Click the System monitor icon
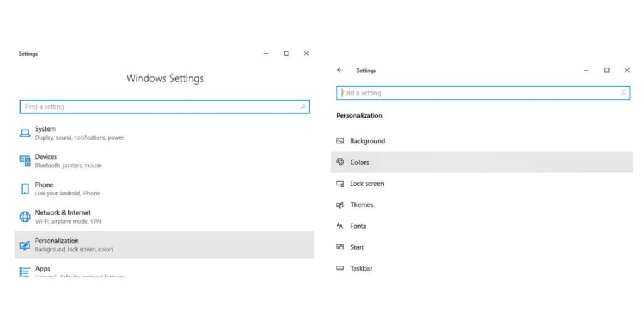644x332 pixels. pos(25,133)
